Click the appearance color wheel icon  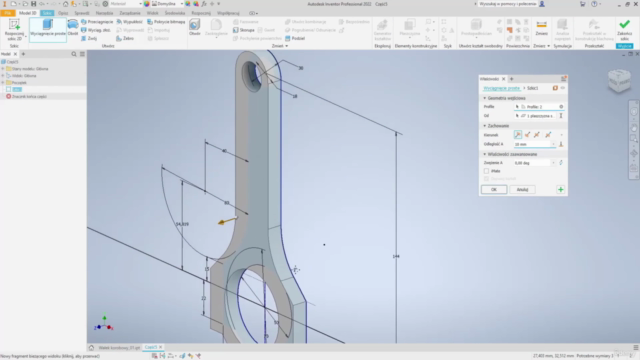pyautogui.click(x=147, y=4)
